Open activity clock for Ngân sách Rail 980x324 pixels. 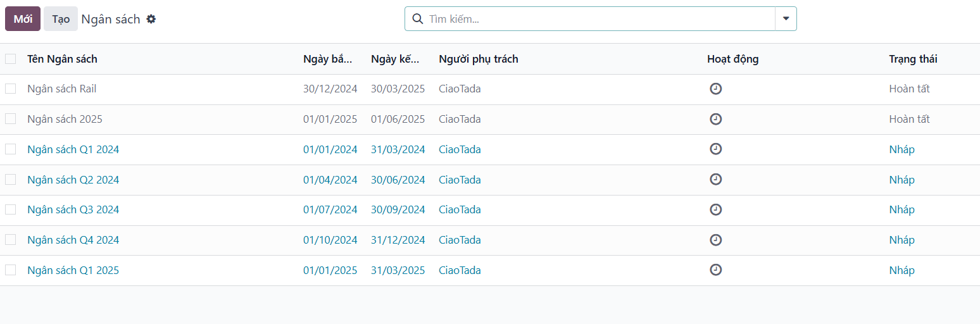[x=715, y=89]
